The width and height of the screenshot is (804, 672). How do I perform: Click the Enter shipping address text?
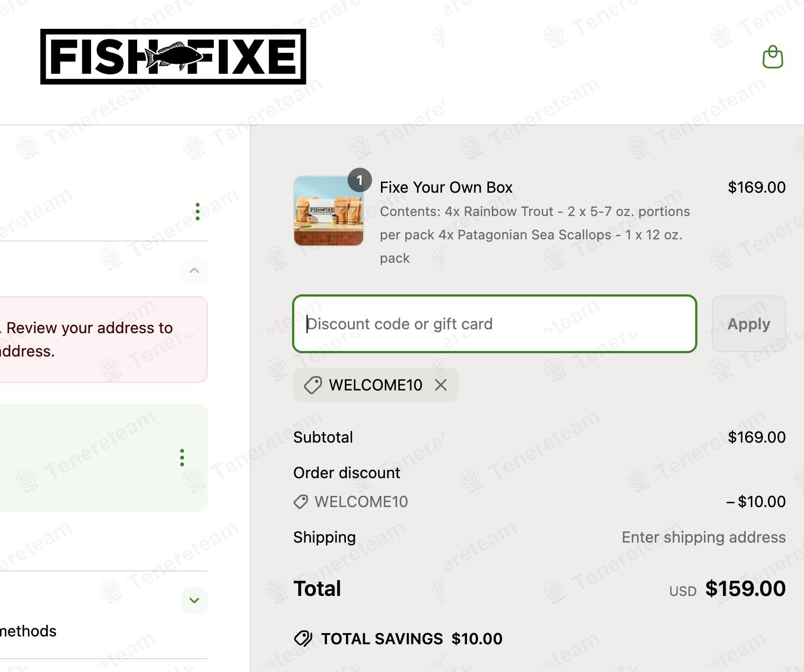[703, 538]
